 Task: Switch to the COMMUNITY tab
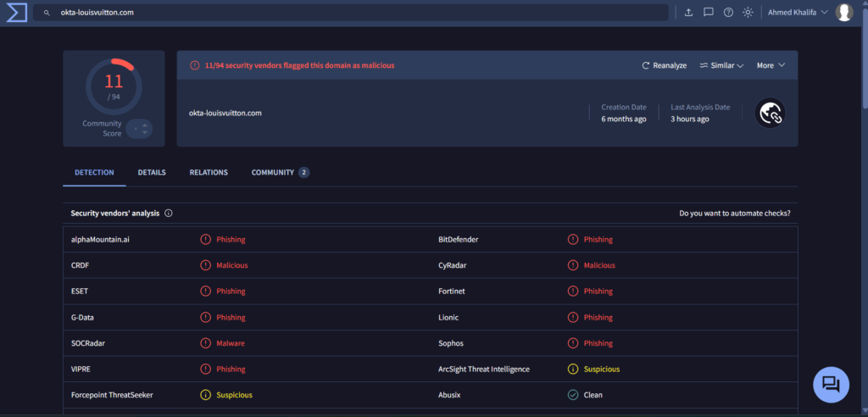coord(280,173)
